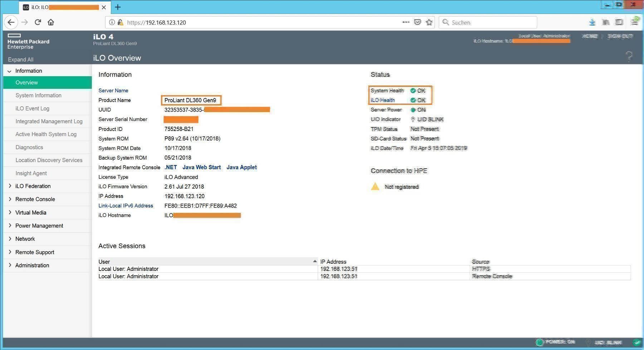The width and height of the screenshot is (644, 350).
Task: Expand the Remote Console section
Action: [x=10, y=199]
